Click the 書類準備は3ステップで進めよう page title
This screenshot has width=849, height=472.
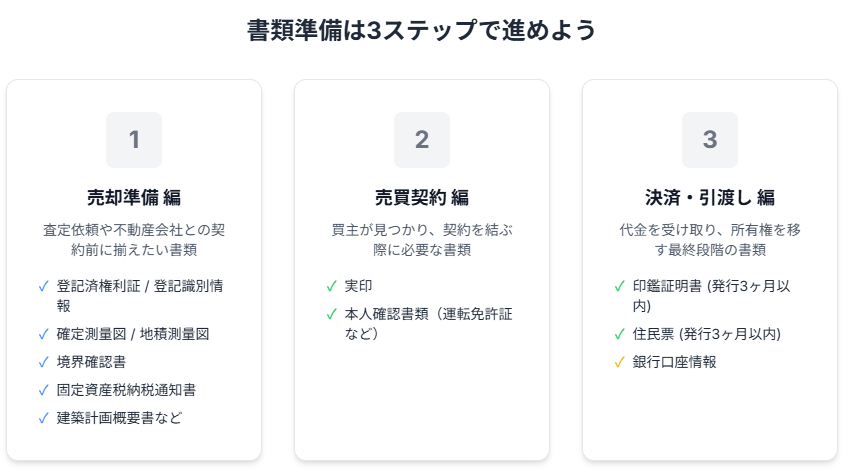422,31
